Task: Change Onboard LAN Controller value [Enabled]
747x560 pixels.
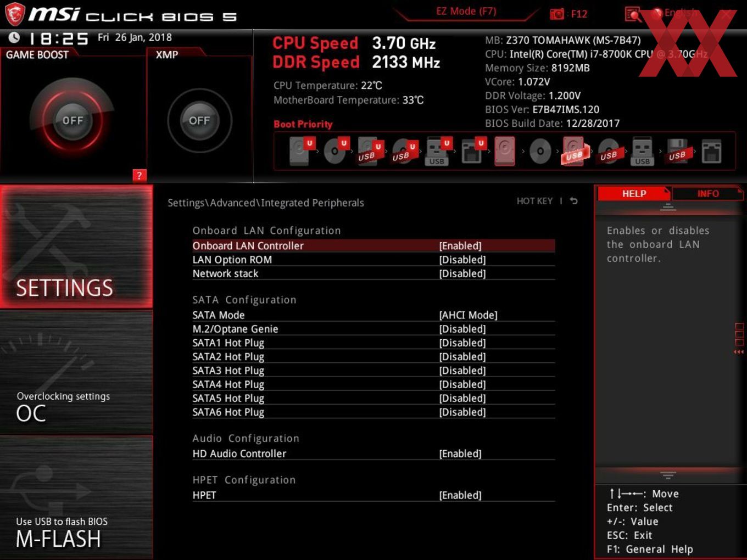Action: pos(460,245)
